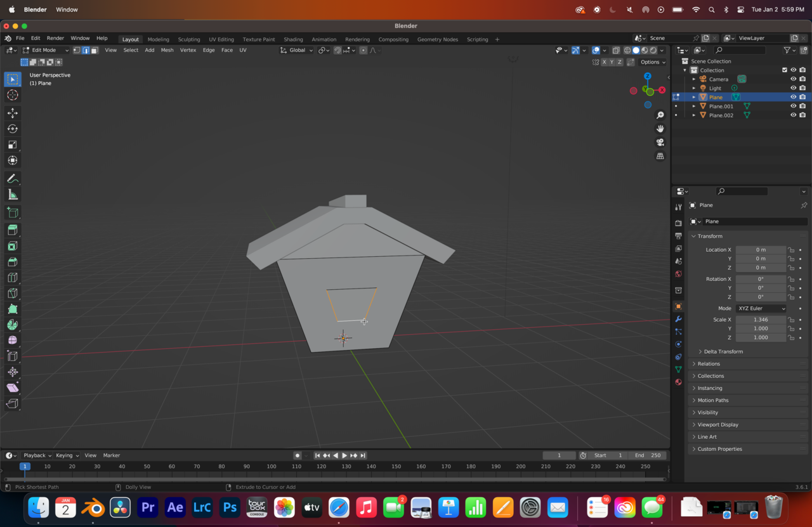812x527 pixels.
Task: Hide the Plane.001 object in the outliner
Action: 793,107
